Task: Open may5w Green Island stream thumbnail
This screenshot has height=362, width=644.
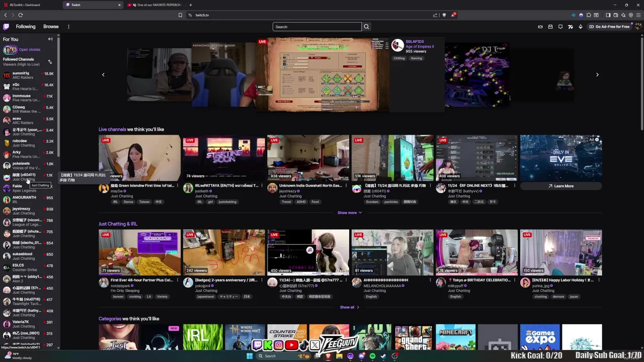Action: pos(139,158)
